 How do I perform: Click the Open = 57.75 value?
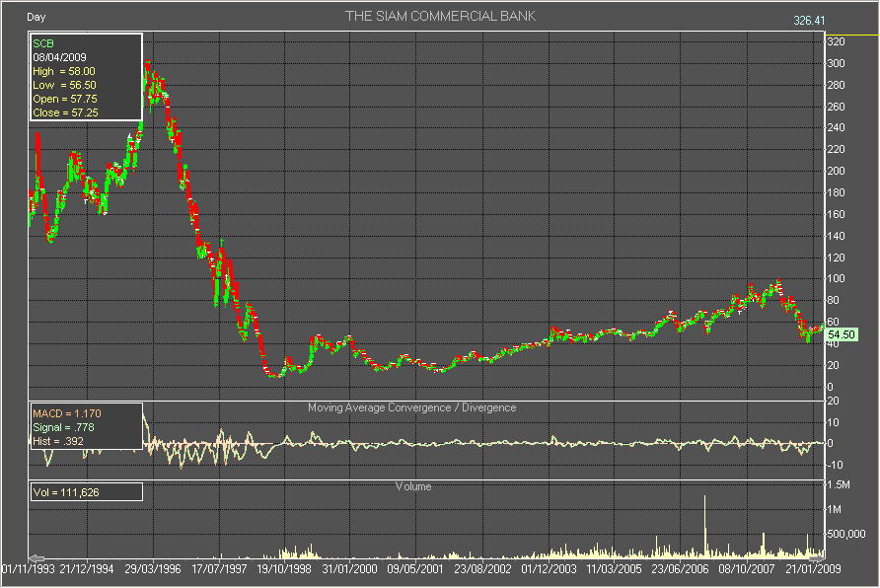click(65, 99)
